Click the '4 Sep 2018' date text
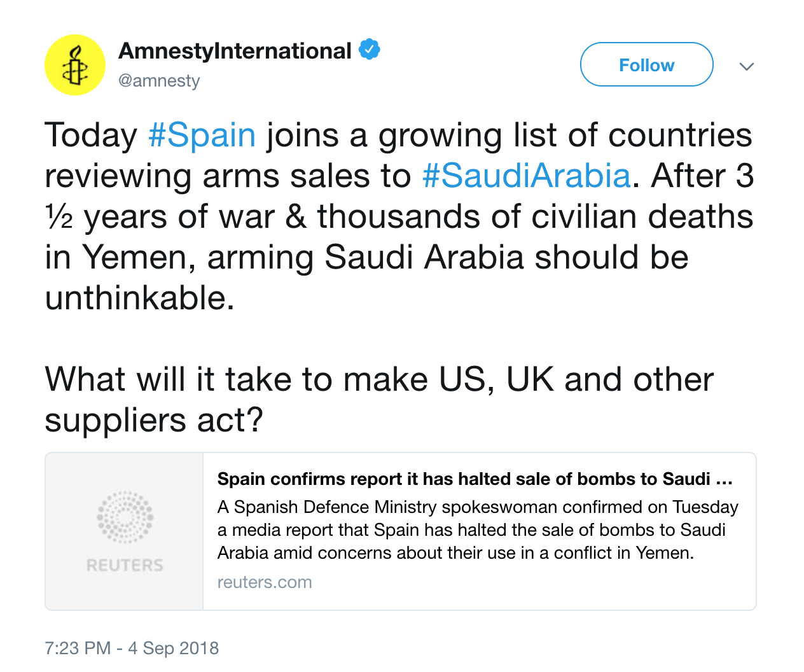 [173, 648]
